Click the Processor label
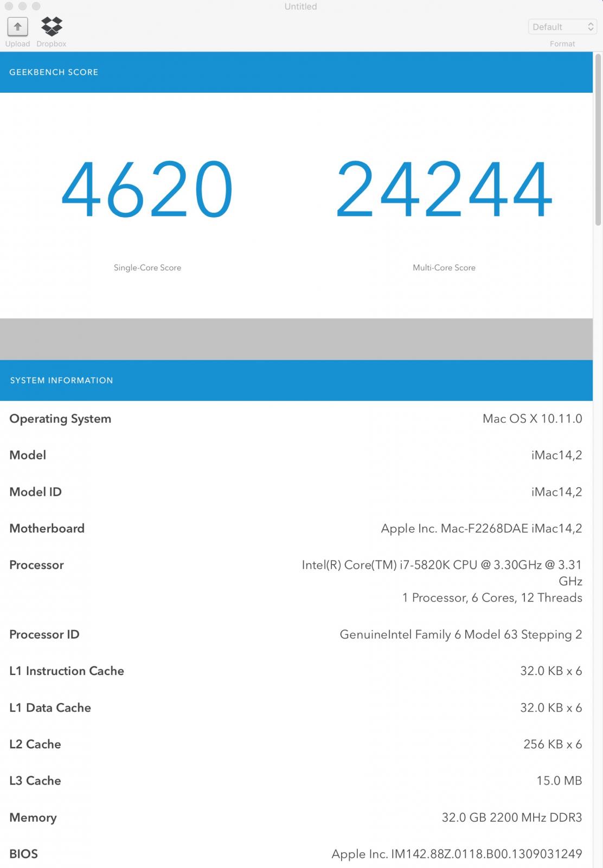The image size is (603, 868). point(37,565)
